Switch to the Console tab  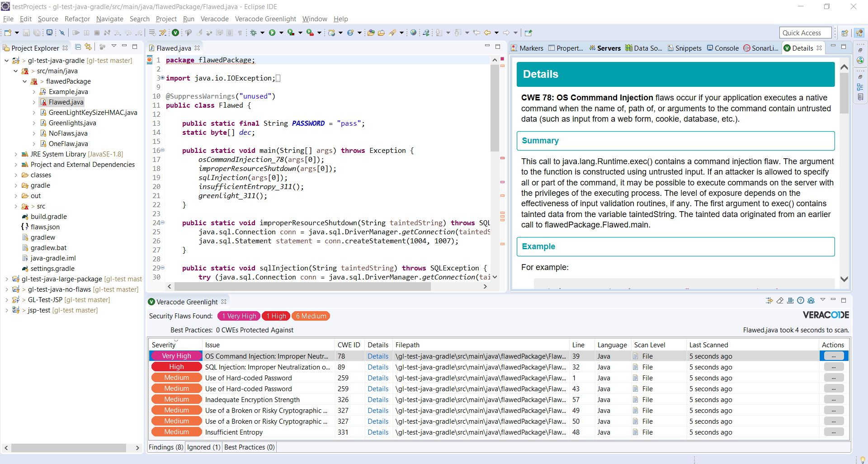(x=726, y=48)
